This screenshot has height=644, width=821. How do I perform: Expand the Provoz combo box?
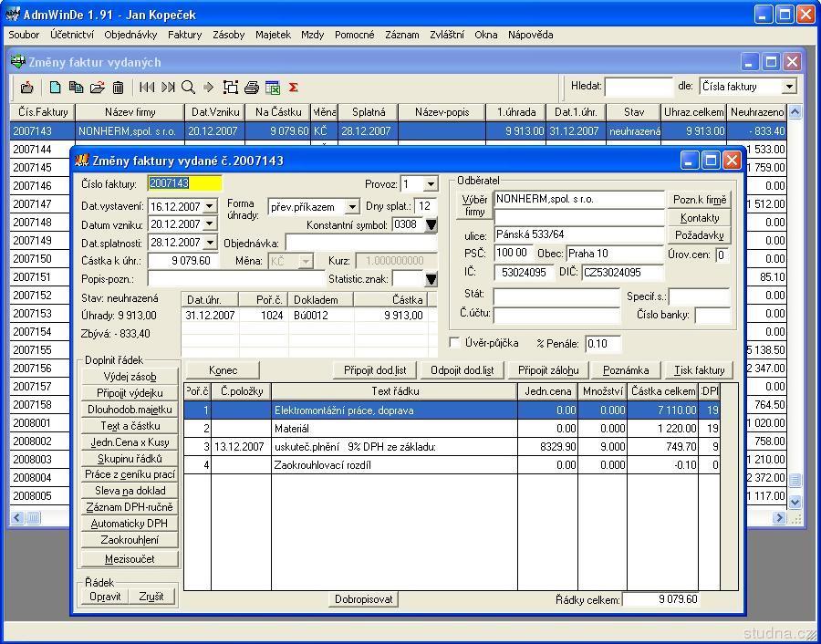(x=431, y=183)
